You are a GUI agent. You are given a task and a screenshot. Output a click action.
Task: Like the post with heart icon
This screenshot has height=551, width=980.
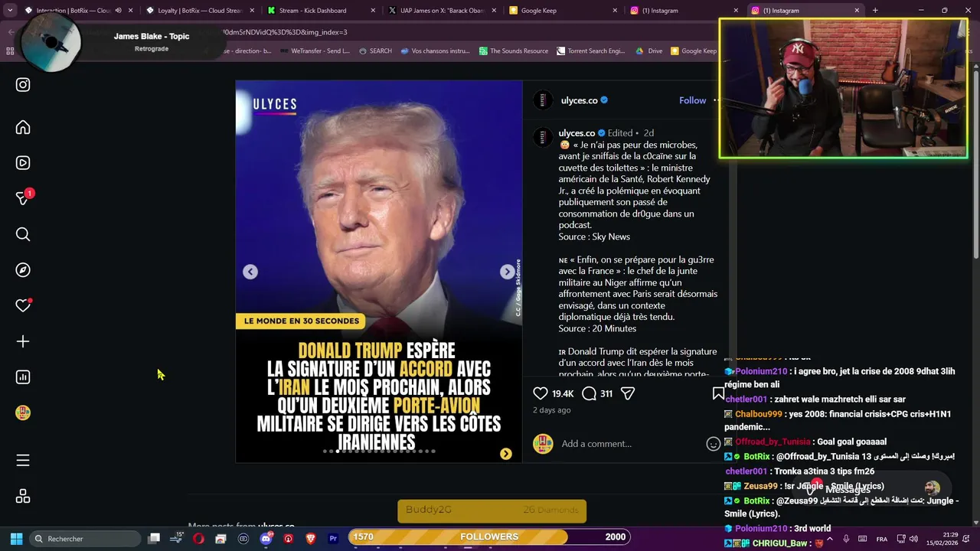(541, 393)
